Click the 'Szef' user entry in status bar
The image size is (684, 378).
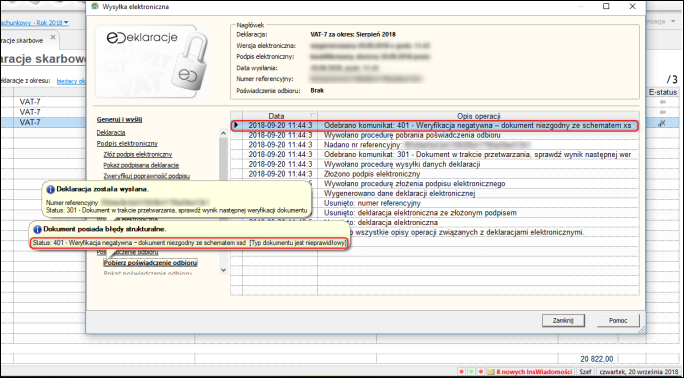coord(585,372)
